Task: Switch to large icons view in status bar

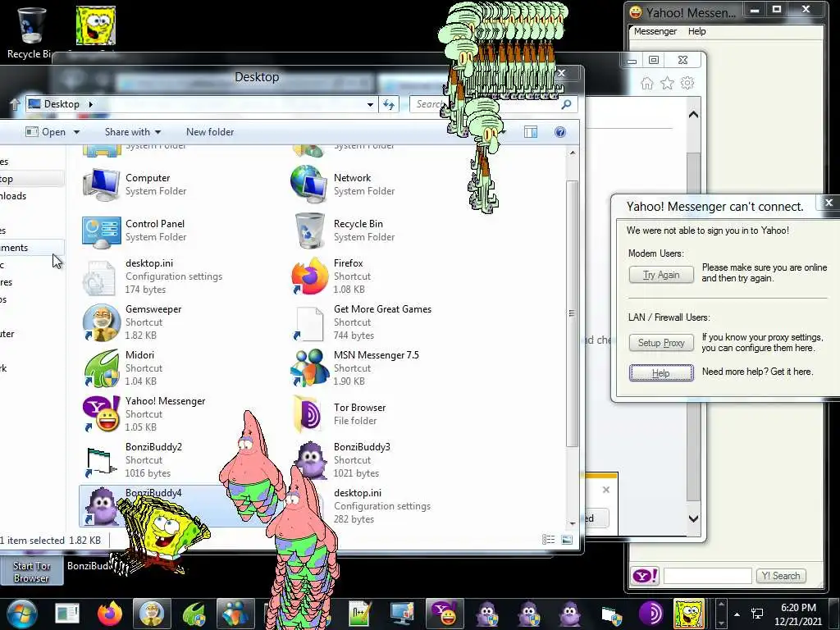Action: [x=567, y=540]
